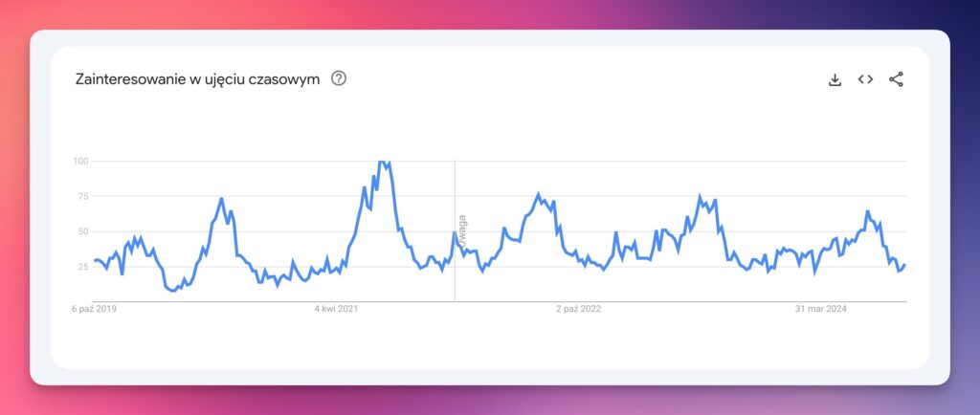Click the '25' y-axis label
The width and height of the screenshot is (980, 415).
[x=82, y=267]
